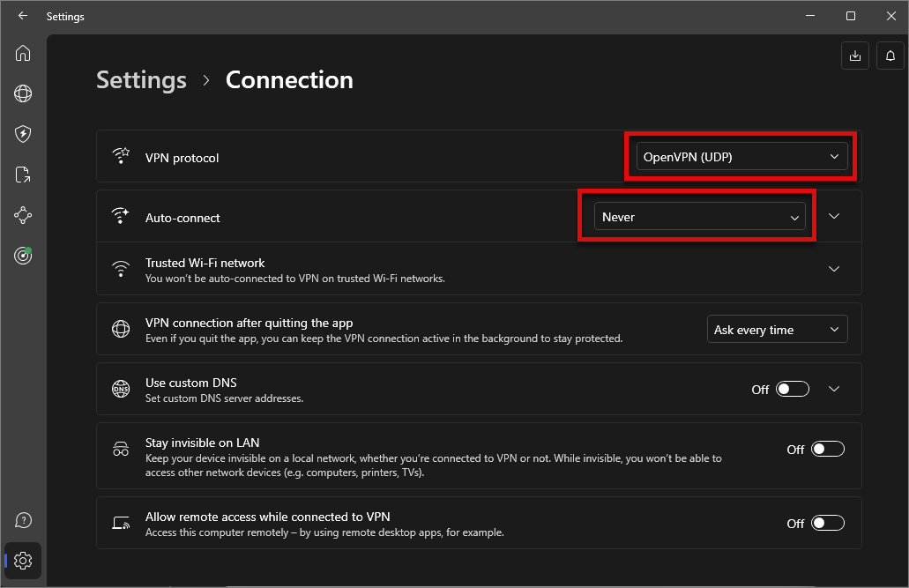
Task: Open the file share icon in sidebar
Action: click(x=23, y=175)
